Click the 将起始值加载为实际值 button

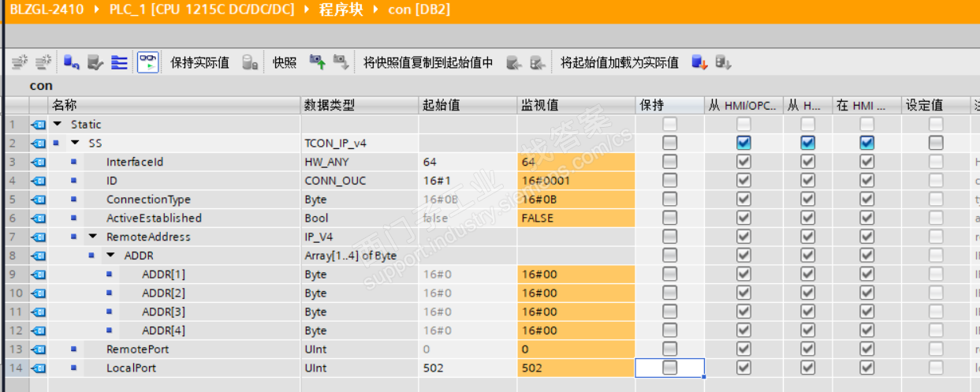click(x=620, y=63)
